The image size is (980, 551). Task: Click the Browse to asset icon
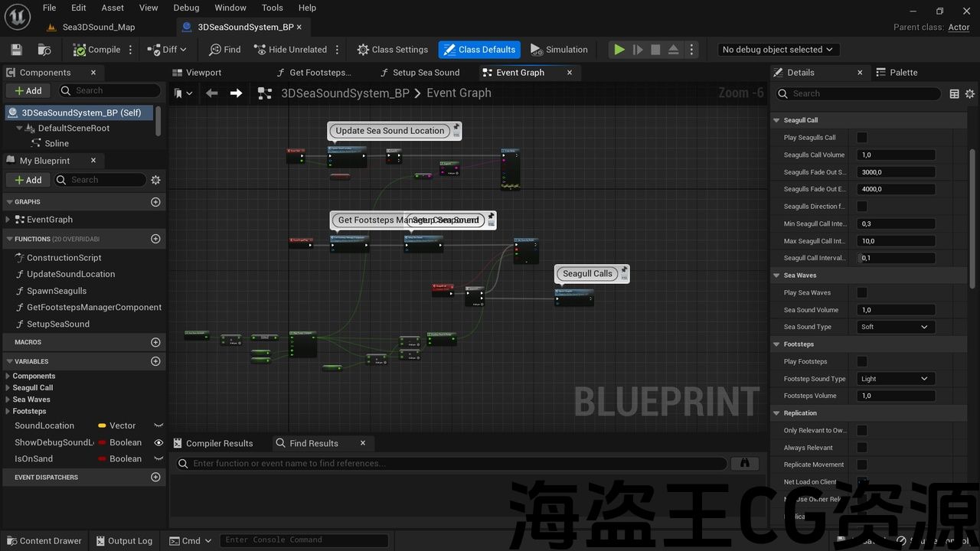[x=44, y=50]
